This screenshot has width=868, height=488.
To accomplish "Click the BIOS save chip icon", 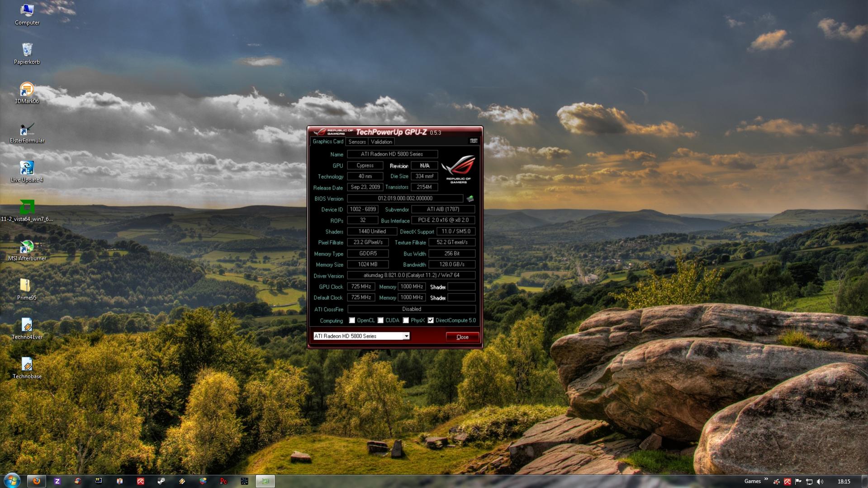I will pyautogui.click(x=470, y=199).
